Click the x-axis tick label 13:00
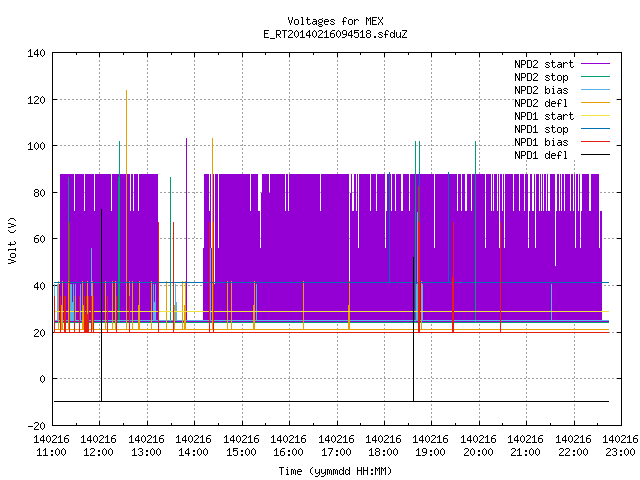Viewport: 640px width, 480px height. [146, 452]
